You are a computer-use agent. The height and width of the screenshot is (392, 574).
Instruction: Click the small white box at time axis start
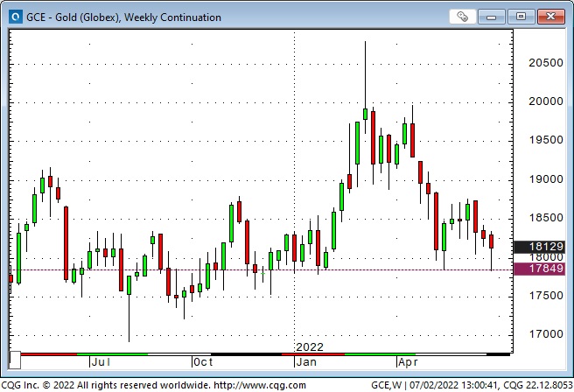click(15, 360)
